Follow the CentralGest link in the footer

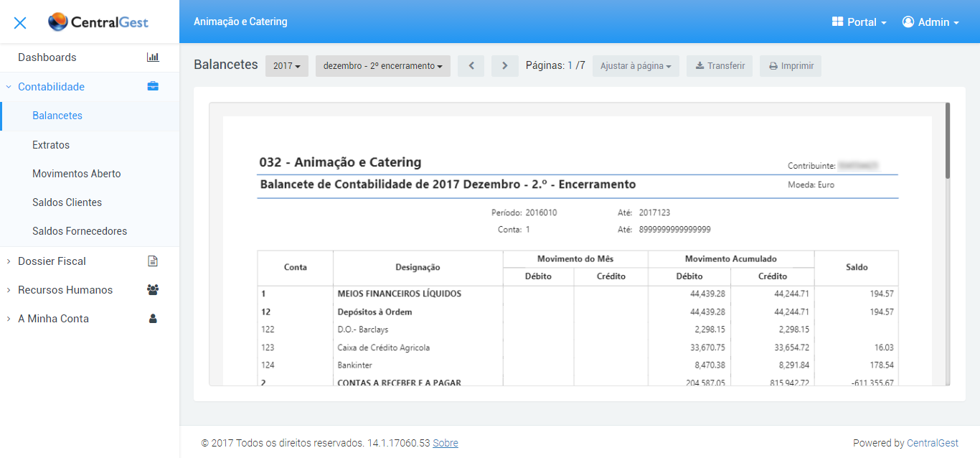pyautogui.click(x=933, y=443)
